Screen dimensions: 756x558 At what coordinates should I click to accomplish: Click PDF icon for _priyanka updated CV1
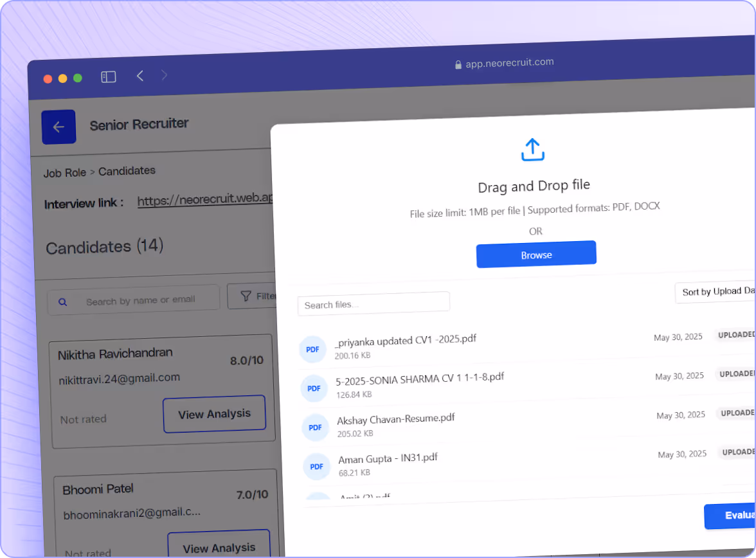click(312, 349)
